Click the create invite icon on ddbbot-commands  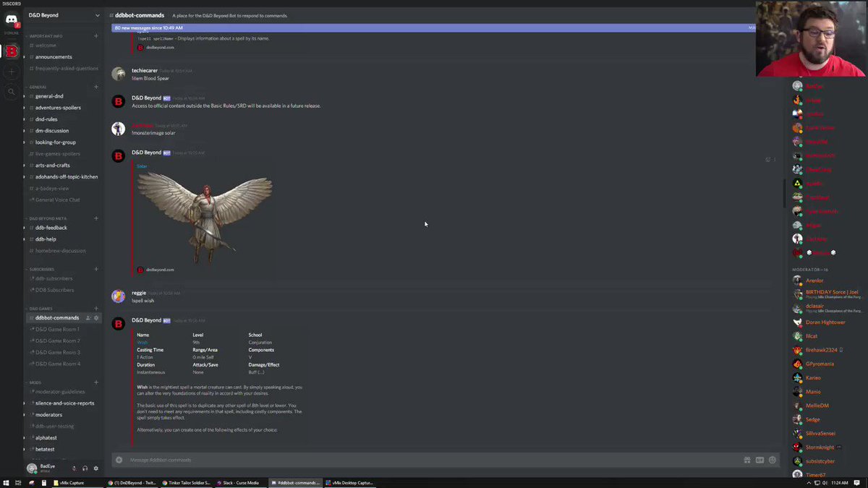click(88, 318)
